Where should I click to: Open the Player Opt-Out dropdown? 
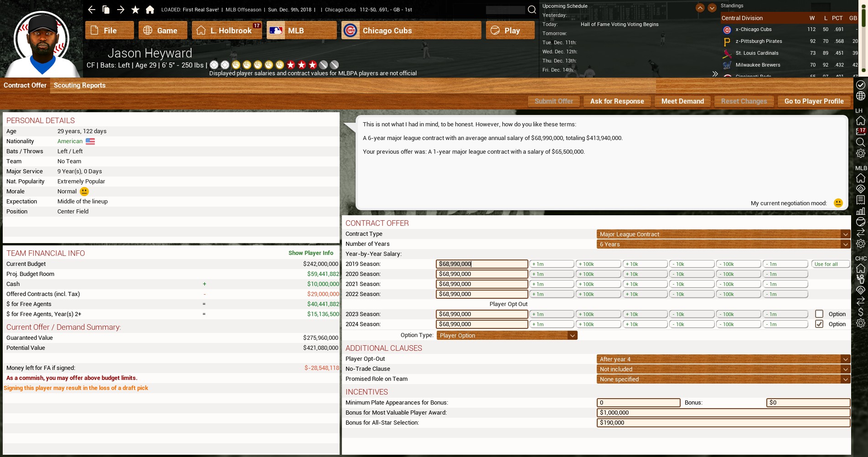[x=723, y=359]
